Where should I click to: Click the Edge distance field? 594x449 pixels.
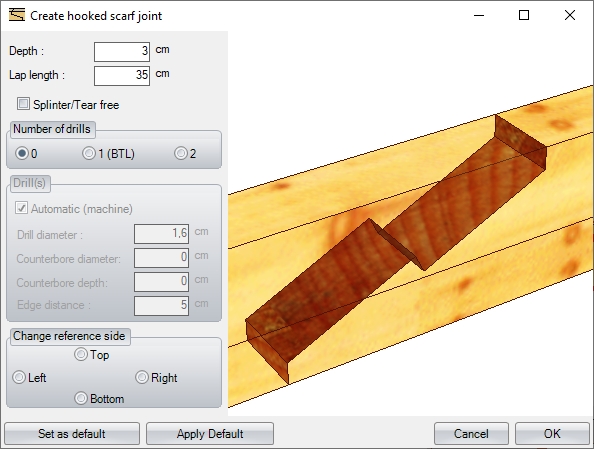coord(161,305)
